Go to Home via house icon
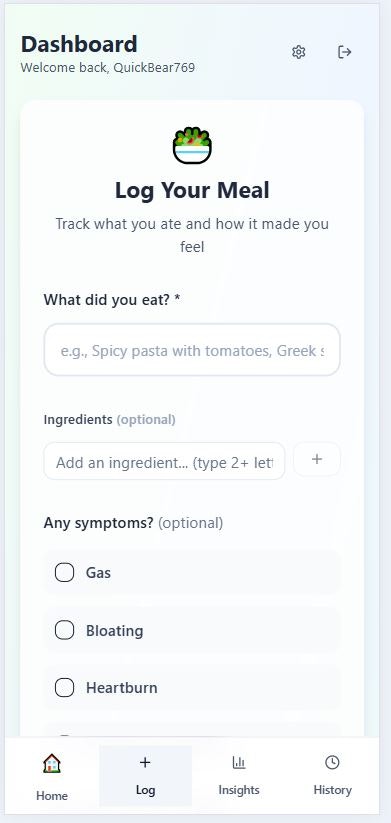 point(52,763)
